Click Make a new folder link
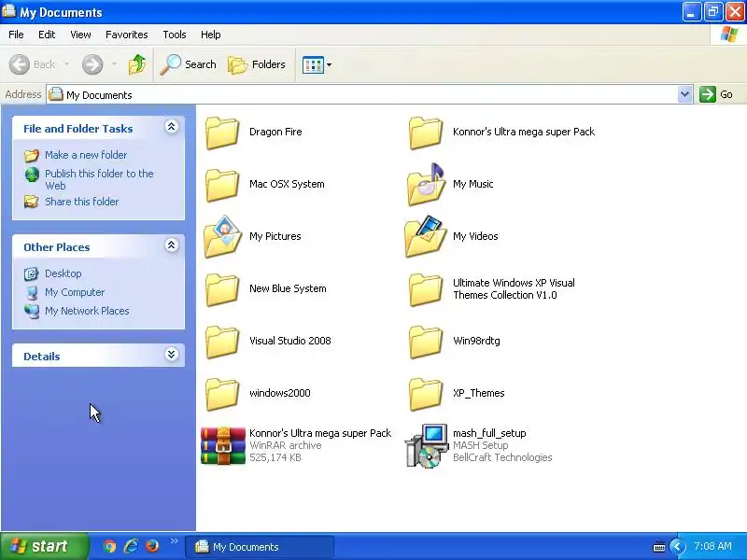This screenshot has height=560, width=747. 86,155
